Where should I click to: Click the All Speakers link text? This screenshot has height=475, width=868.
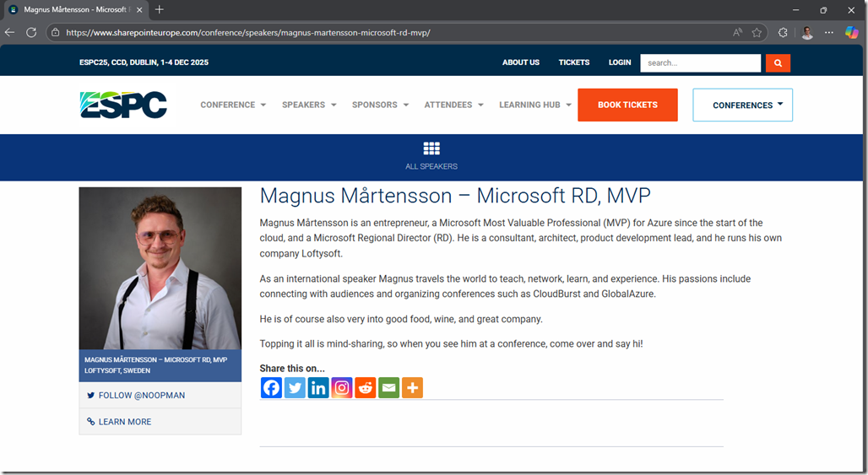click(431, 166)
